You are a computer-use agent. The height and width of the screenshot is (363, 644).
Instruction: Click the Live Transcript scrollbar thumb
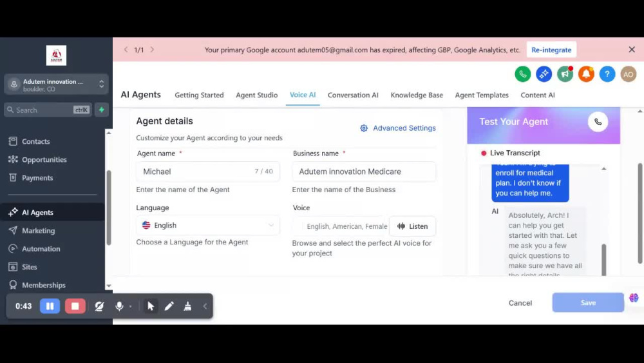click(603, 260)
